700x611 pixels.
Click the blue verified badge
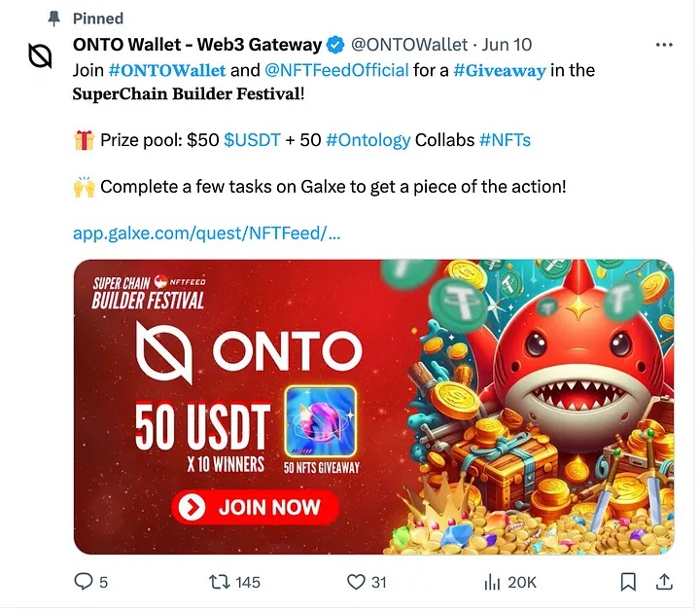[x=335, y=45]
